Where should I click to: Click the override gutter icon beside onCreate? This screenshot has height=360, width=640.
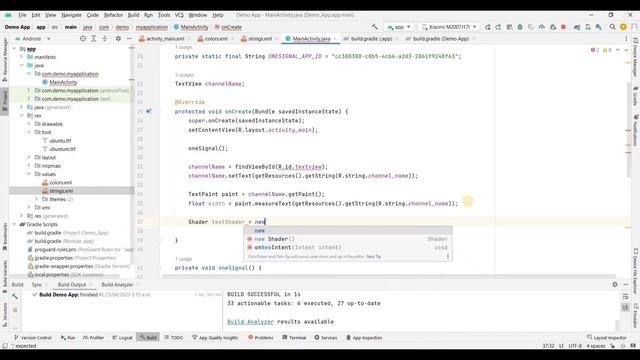[x=149, y=111]
